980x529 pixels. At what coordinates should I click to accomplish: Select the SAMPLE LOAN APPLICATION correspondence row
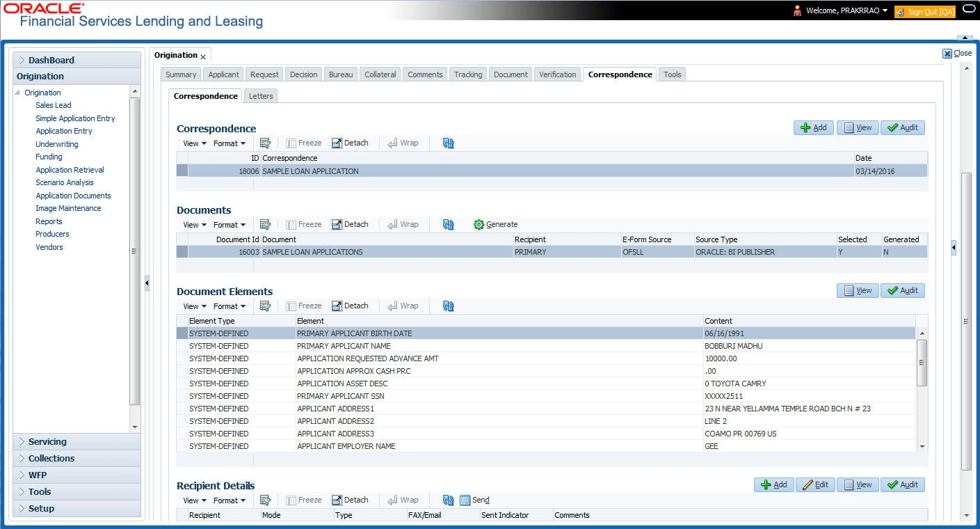click(x=552, y=171)
